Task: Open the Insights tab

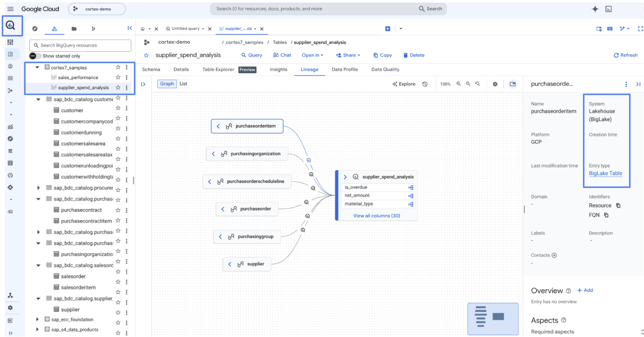Action: (x=278, y=70)
